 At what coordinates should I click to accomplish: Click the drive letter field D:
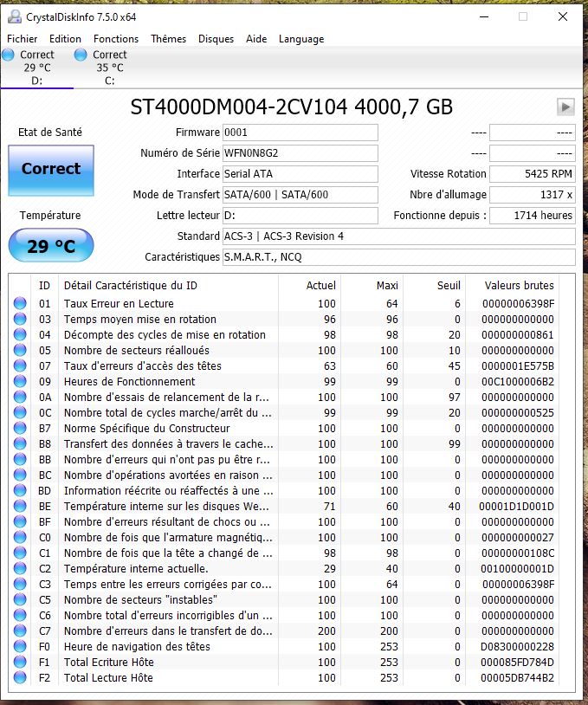point(300,216)
